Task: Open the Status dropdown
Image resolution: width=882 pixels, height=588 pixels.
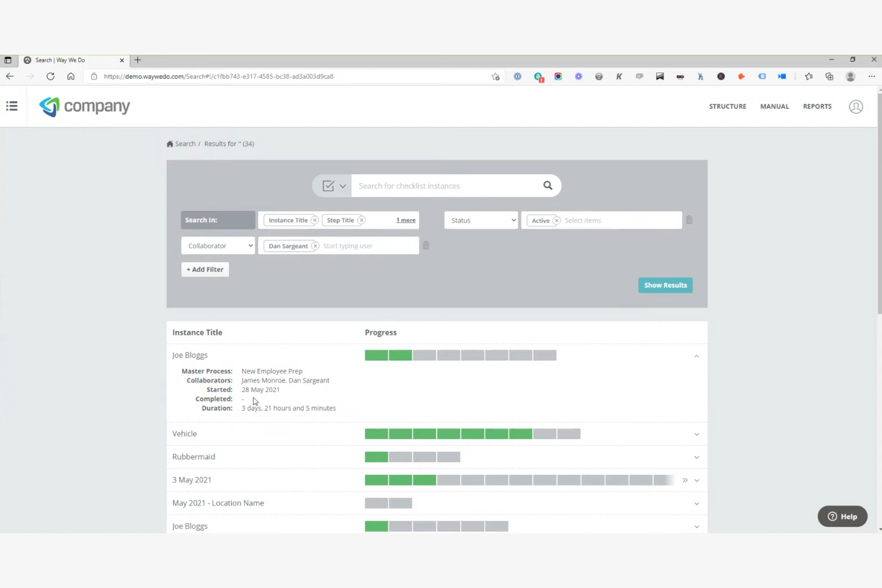Action: coord(480,220)
